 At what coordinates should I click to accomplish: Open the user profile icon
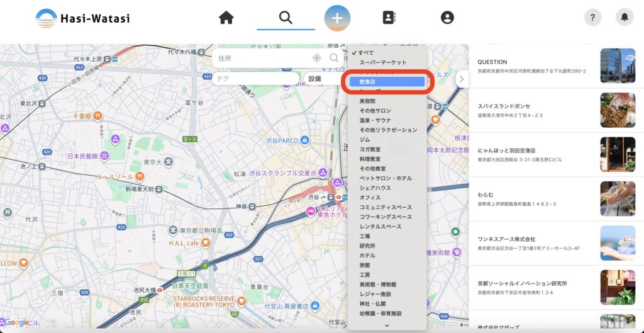447,18
